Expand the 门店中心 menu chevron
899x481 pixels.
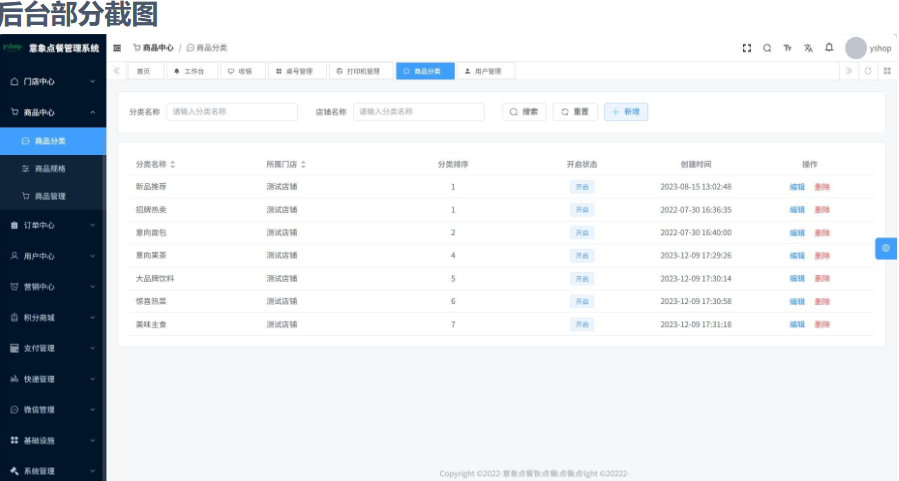tap(92, 81)
